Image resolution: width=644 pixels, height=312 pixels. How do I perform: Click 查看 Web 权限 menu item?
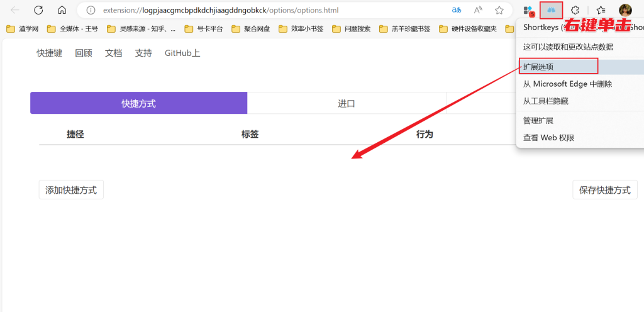[548, 138]
